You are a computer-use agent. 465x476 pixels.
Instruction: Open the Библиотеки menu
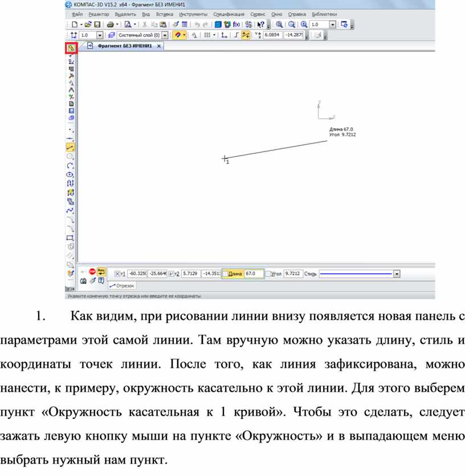point(324,14)
